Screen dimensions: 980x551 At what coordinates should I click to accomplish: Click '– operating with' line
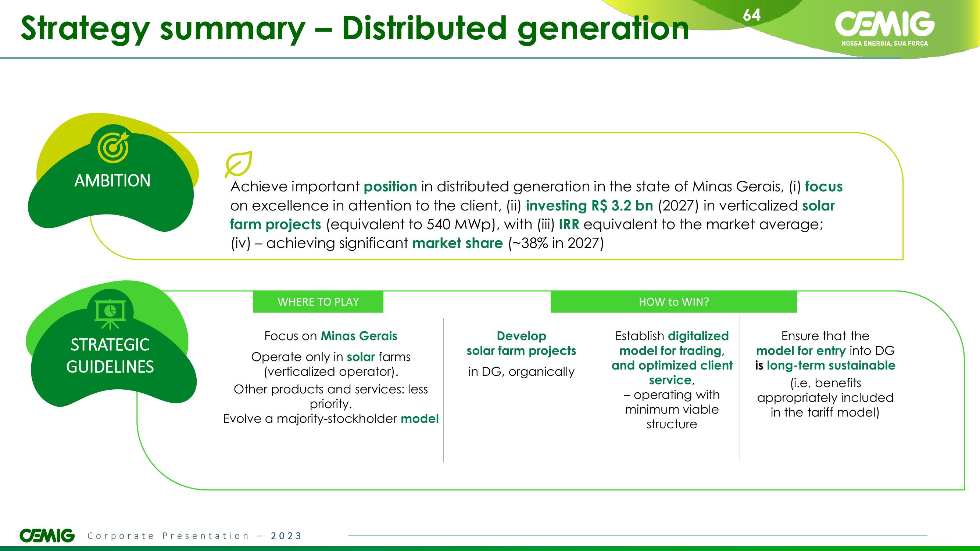click(672, 395)
